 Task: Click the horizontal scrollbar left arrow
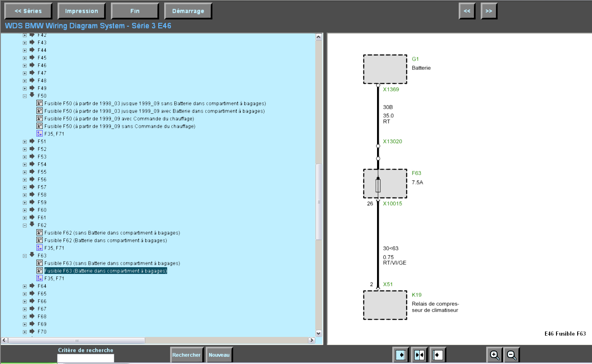click(5, 340)
